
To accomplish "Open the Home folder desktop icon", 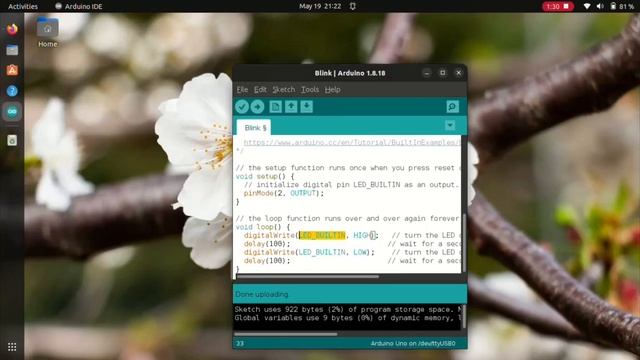I will pyautogui.click(x=47, y=33).
